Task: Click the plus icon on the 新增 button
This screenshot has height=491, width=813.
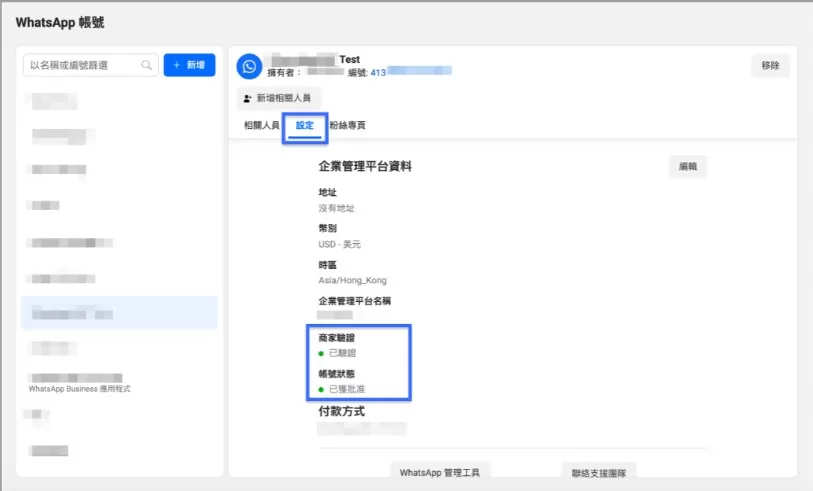Action: 177,65
